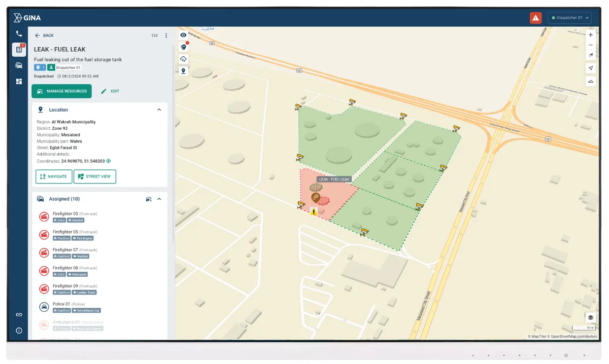Show the weather overlay on the map

(x=183, y=59)
